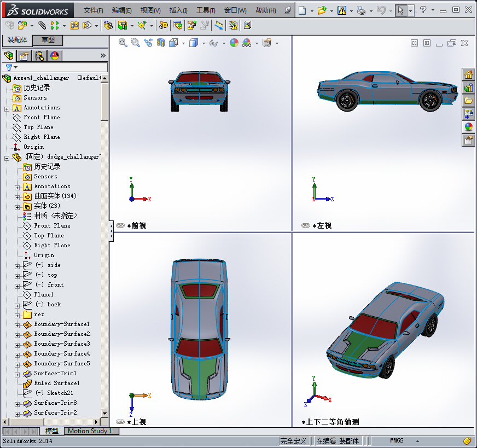Viewport: 477px width, 448px height.
Task: Click the Previous View icon
Action: (148, 43)
